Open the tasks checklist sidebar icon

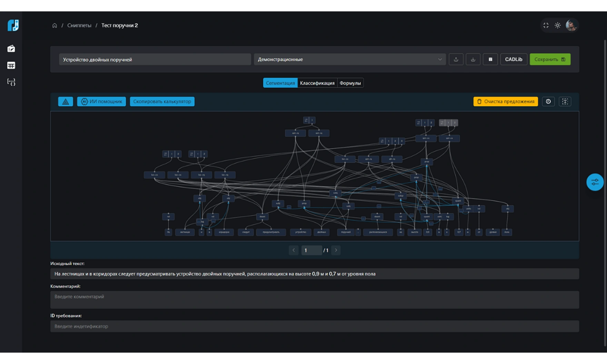(x=11, y=49)
